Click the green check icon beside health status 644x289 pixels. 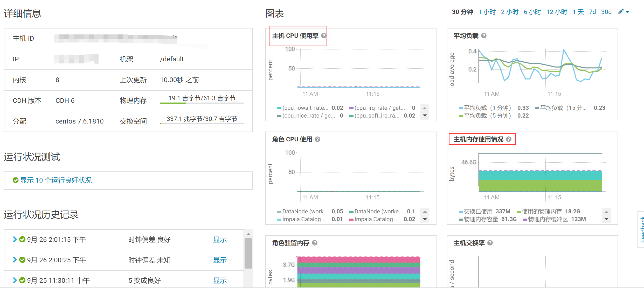15,180
